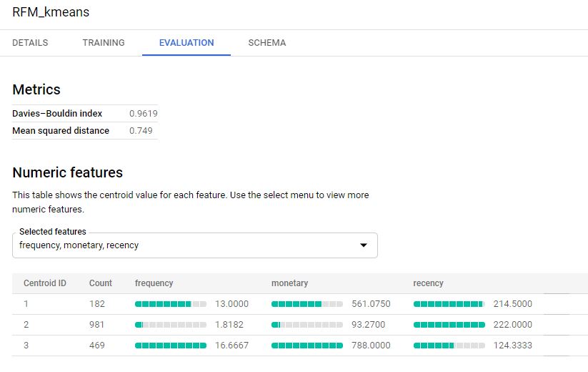Click the Mean squared distance value 0.749
This screenshot has height=372, width=588.
click(x=141, y=131)
